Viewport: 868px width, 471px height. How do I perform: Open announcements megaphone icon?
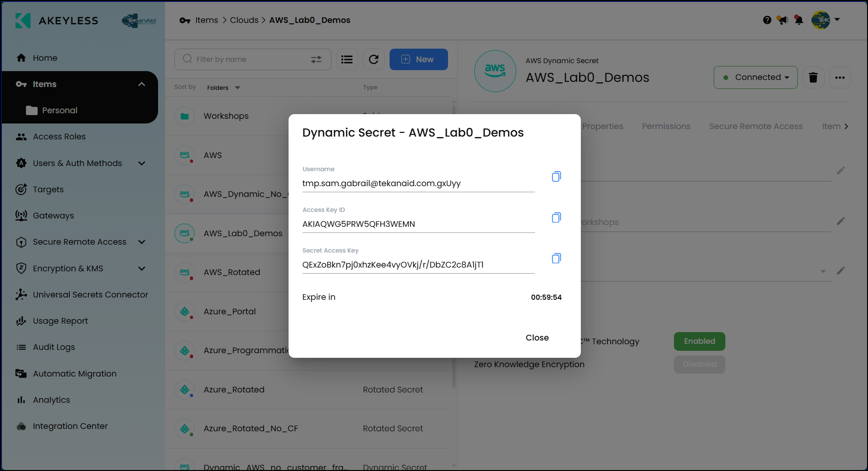pos(782,20)
